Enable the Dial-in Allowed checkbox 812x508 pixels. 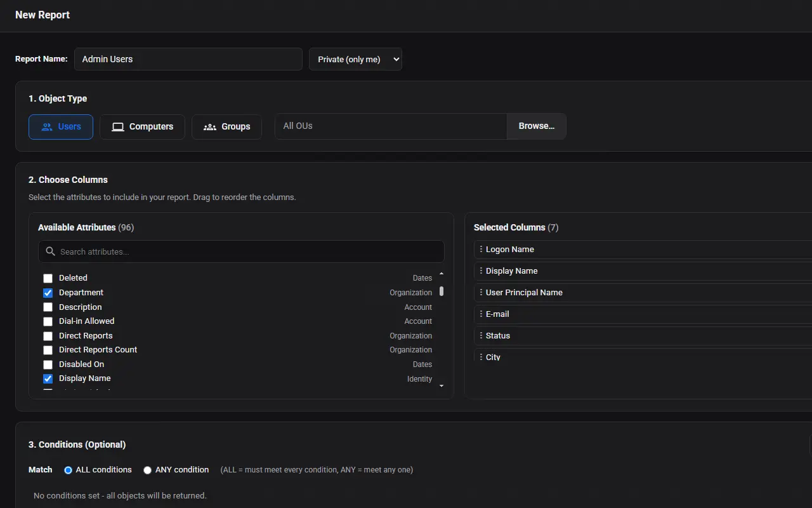(48, 321)
